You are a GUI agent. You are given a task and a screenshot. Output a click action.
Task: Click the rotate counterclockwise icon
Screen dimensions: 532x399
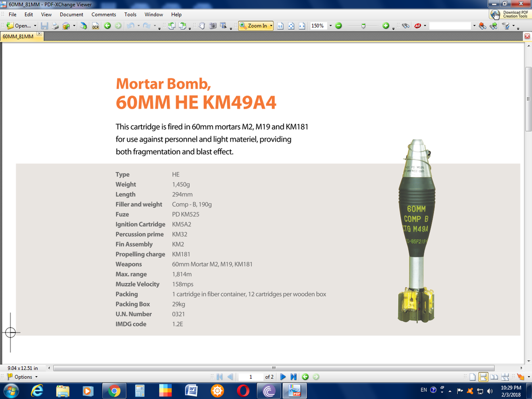pos(171,26)
